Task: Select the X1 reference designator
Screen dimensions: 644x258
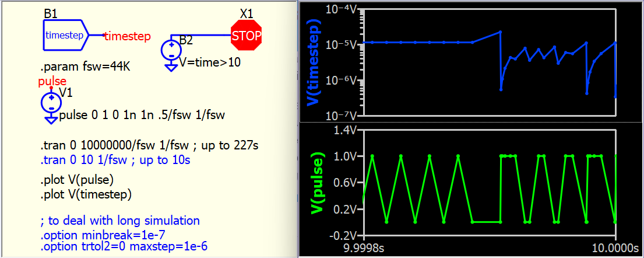Action: [247, 13]
